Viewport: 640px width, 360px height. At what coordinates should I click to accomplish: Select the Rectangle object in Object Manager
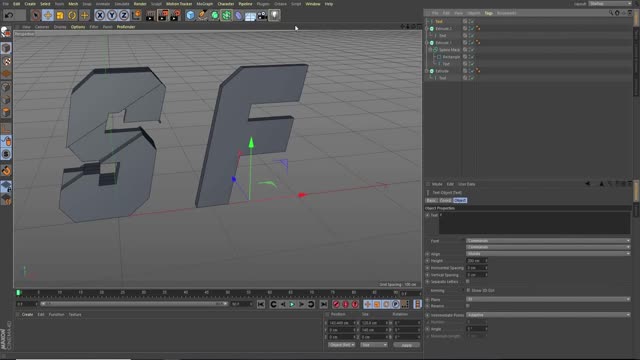[451, 57]
